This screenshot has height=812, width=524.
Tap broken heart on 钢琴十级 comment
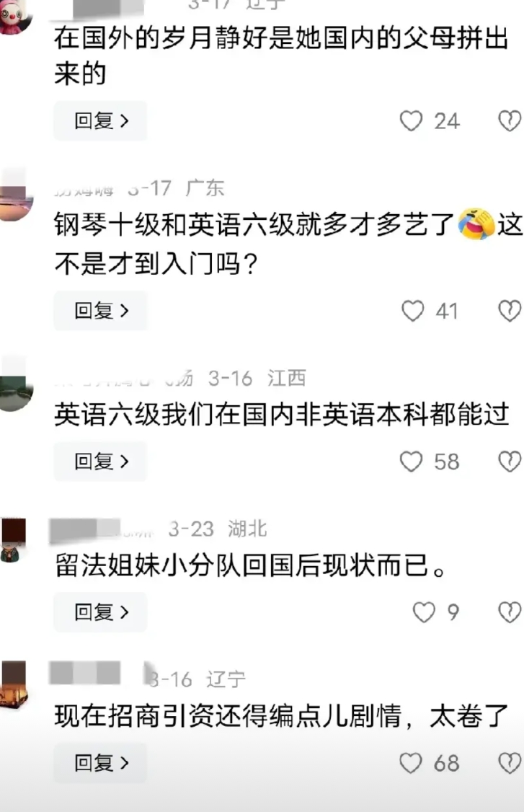[x=510, y=311]
